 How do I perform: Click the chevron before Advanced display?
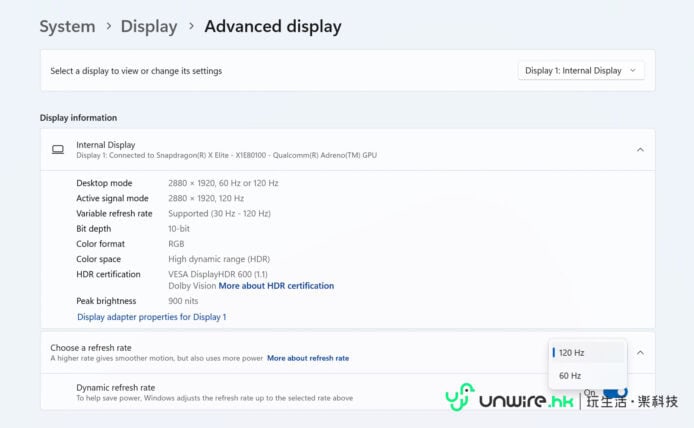[191, 27]
